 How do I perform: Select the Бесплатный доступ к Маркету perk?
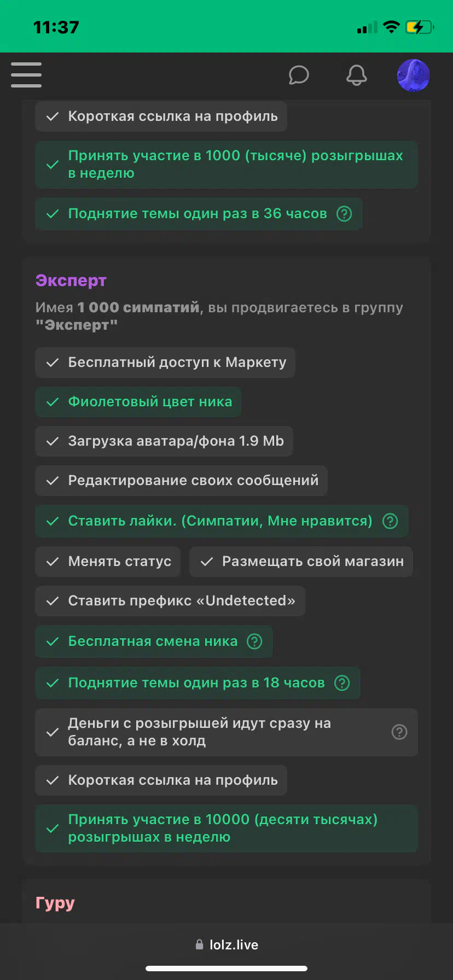click(165, 363)
